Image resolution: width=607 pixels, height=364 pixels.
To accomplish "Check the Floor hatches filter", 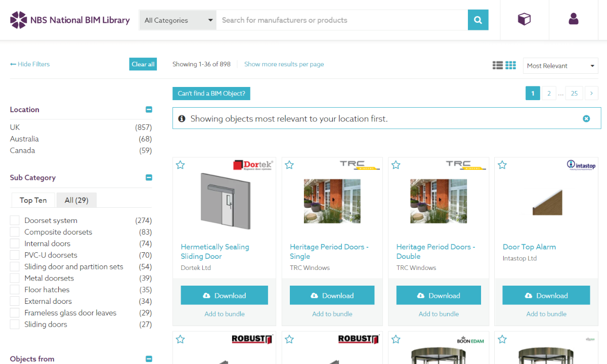I will [15, 290].
